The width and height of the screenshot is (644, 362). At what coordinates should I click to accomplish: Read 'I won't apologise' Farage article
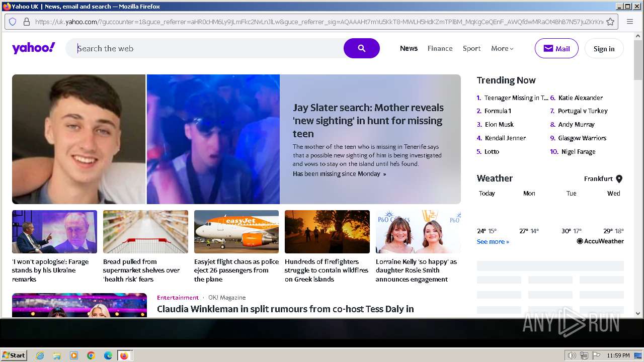pos(50,270)
